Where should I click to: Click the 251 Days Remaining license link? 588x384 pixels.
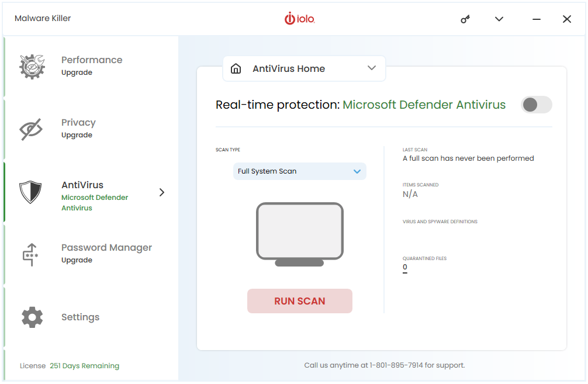[x=84, y=366]
